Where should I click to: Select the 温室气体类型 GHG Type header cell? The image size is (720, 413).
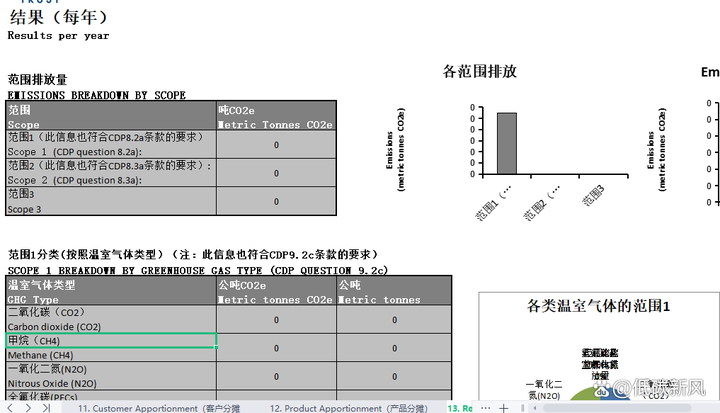pos(111,291)
